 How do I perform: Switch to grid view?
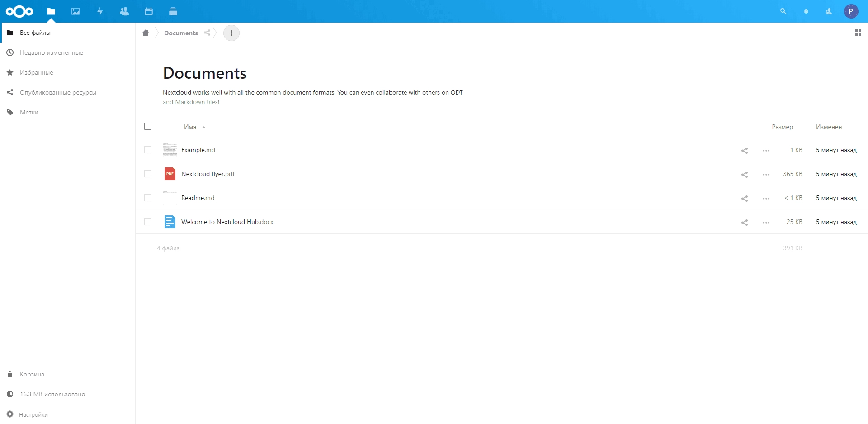(x=858, y=33)
